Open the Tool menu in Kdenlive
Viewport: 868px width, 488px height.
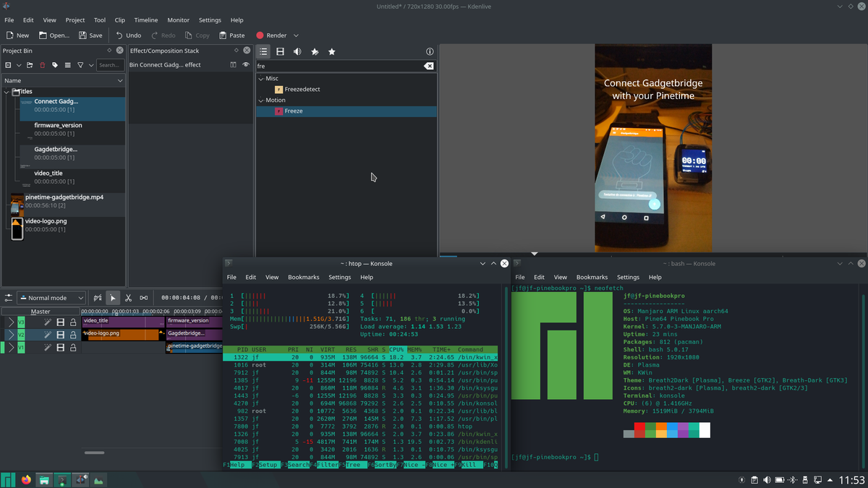[100, 20]
